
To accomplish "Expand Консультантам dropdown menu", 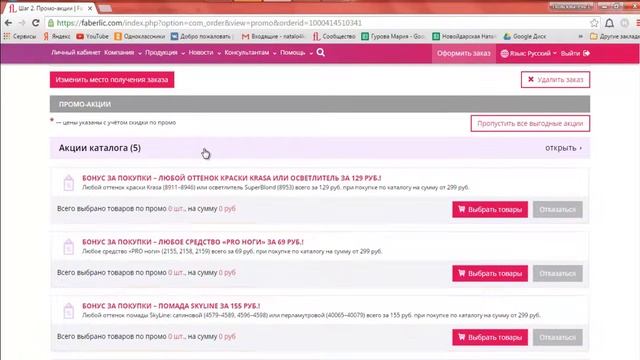I will [x=250, y=53].
